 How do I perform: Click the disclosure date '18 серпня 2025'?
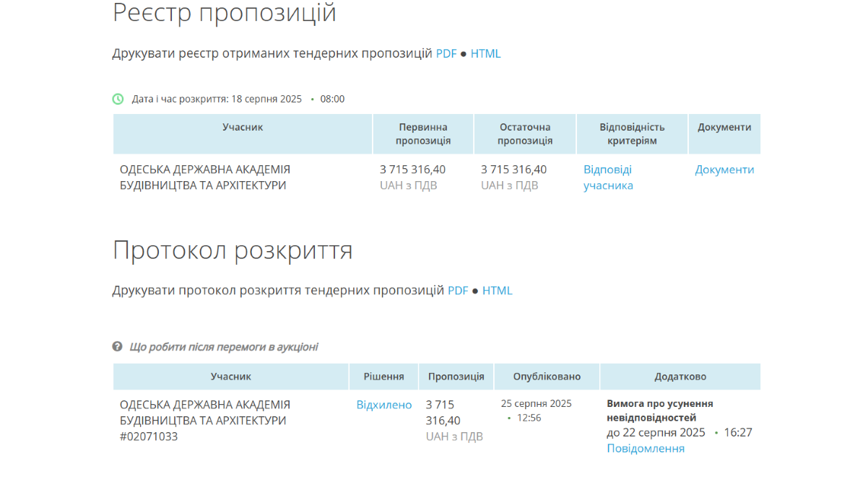pyautogui.click(x=266, y=99)
